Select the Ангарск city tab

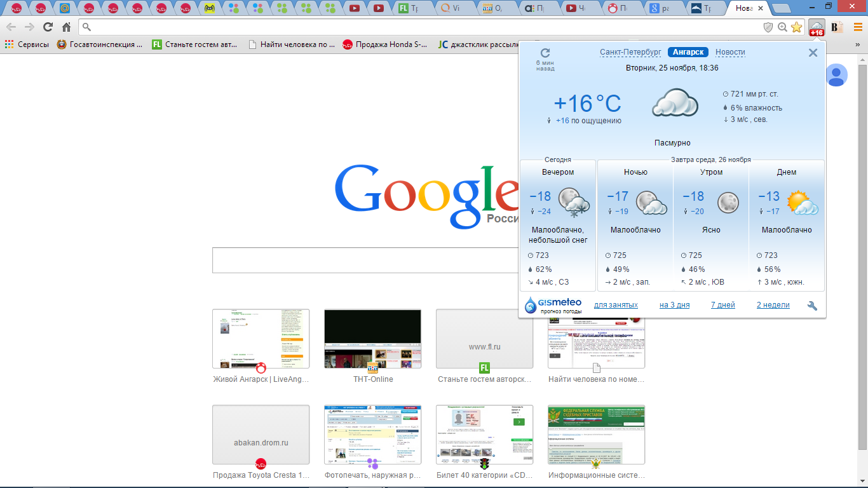coord(688,52)
